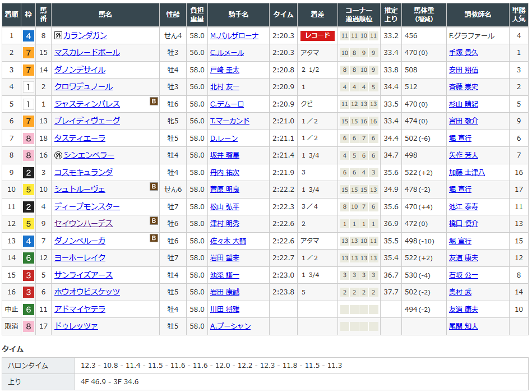The width and height of the screenshot is (532, 392).
Task: Click the blinker B icon in セイウンハーデス row
Action: point(153,221)
